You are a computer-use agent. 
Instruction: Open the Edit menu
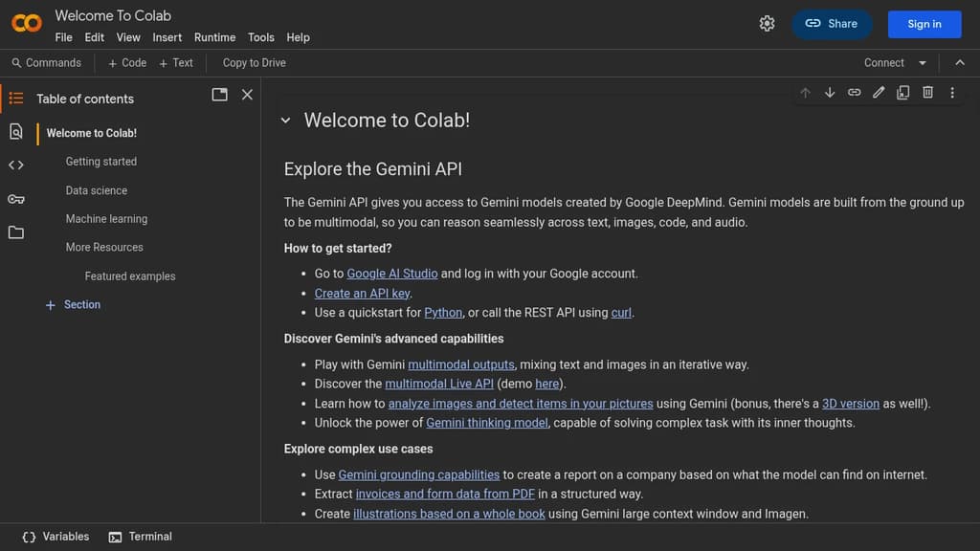coord(95,37)
